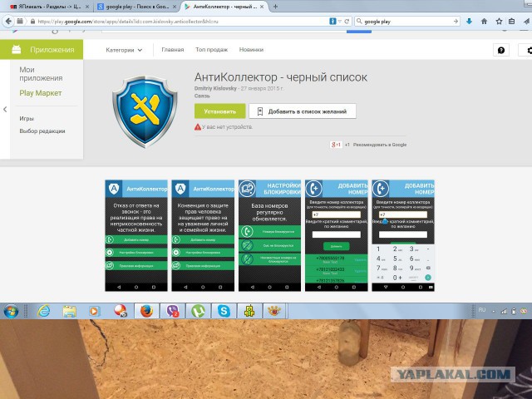Viewport: 532px width, 399px height.
Task: Reload the page with the refresh icon
Action: tap(347, 22)
